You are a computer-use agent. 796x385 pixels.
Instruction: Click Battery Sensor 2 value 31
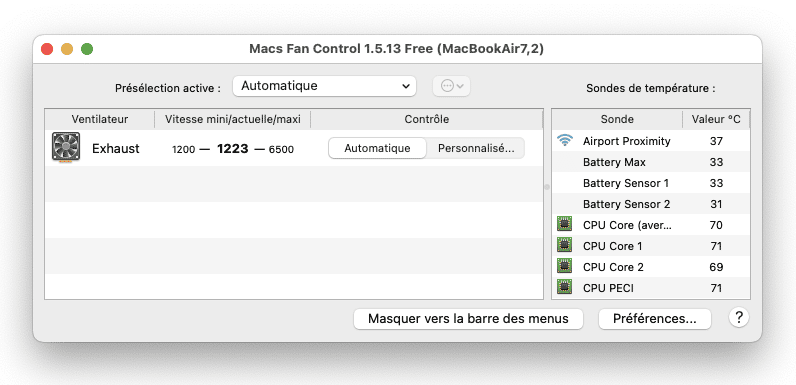(716, 204)
